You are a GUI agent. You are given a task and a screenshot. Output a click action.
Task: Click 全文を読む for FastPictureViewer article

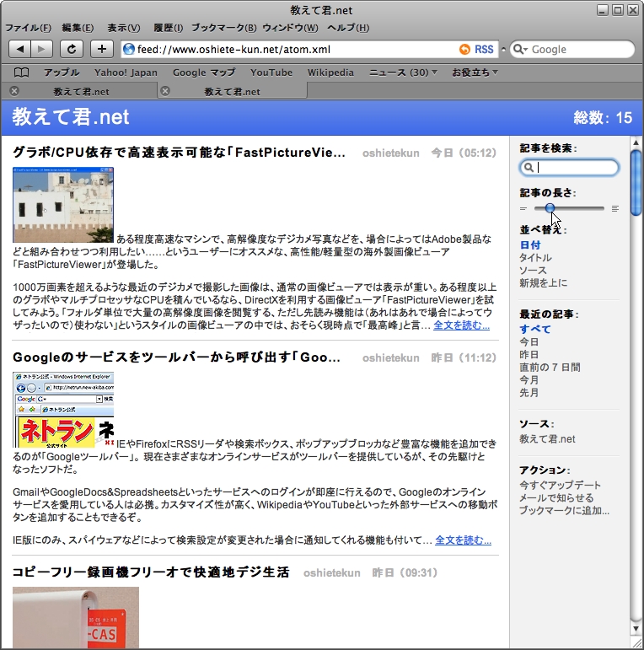[x=462, y=325]
